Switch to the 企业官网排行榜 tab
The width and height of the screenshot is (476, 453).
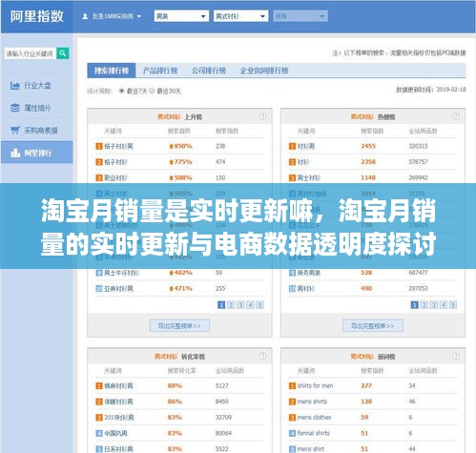(x=264, y=71)
